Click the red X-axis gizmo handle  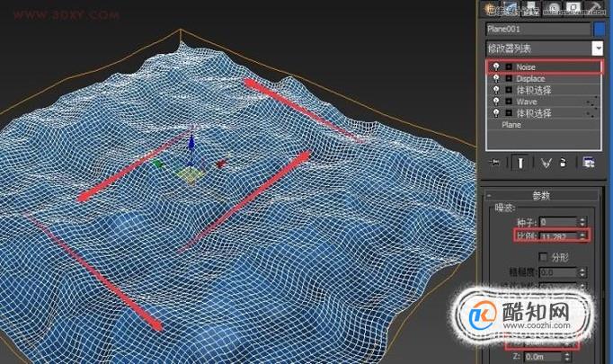click(222, 163)
